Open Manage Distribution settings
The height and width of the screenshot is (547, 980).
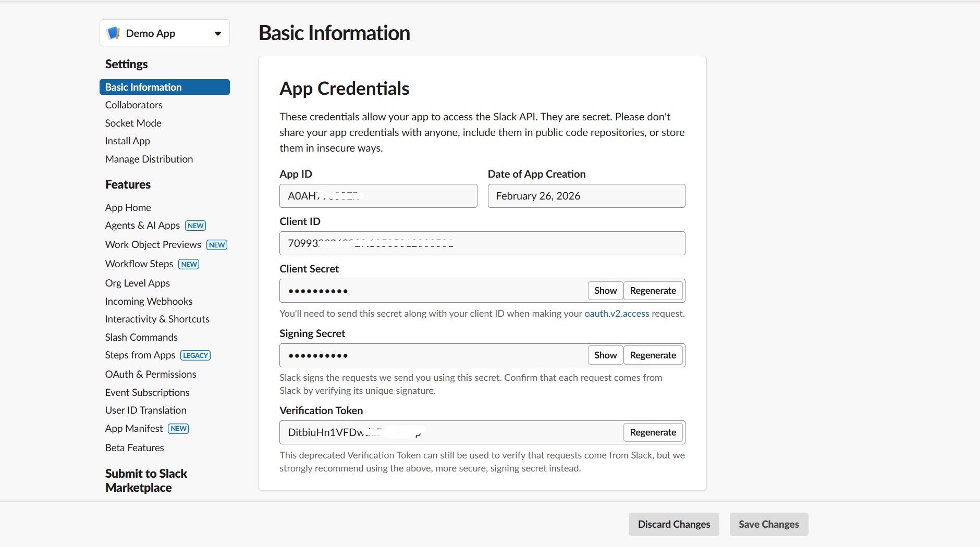click(149, 159)
